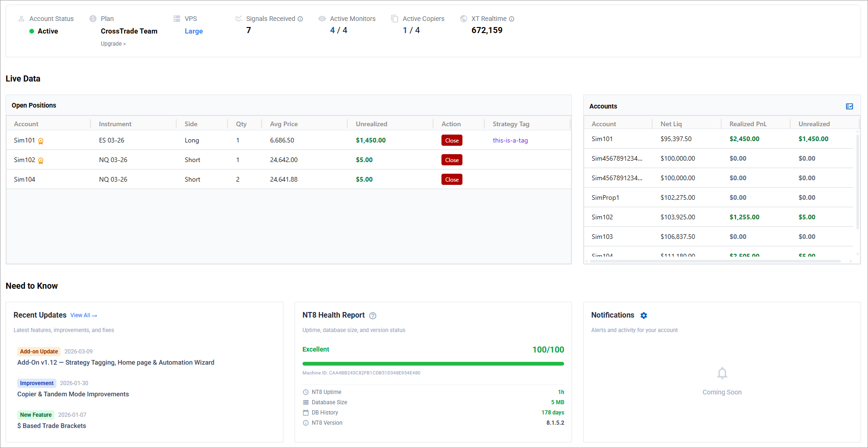Select the SimProp1 account row

[x=605, y=197]
